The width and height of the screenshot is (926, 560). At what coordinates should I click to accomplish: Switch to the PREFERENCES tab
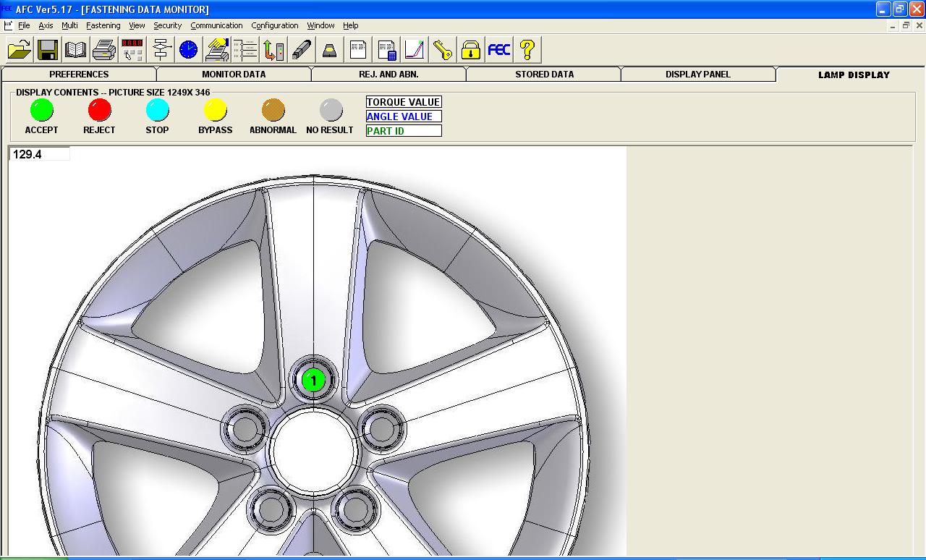[x=79, y=75]
